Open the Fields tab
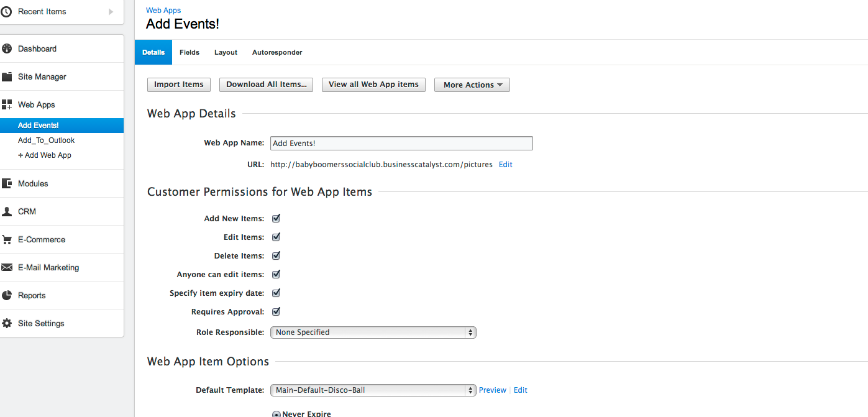Viewport: 868px width, 417px height. (x=189, y=52)
